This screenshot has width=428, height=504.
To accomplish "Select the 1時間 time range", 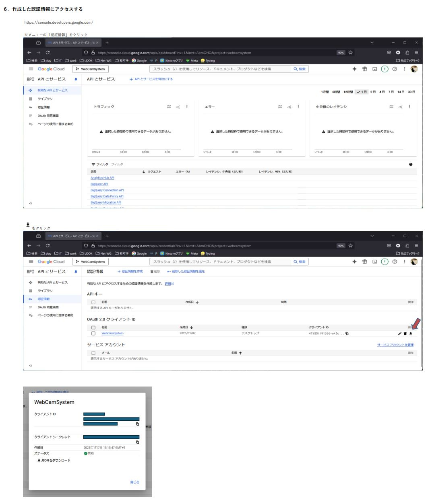I will coord(325,92).
